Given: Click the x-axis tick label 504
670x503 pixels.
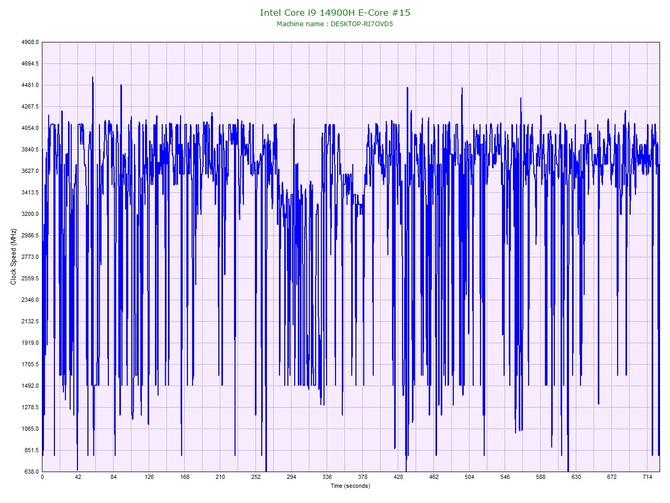Looking at the screenshot, I should coord(469,477).
